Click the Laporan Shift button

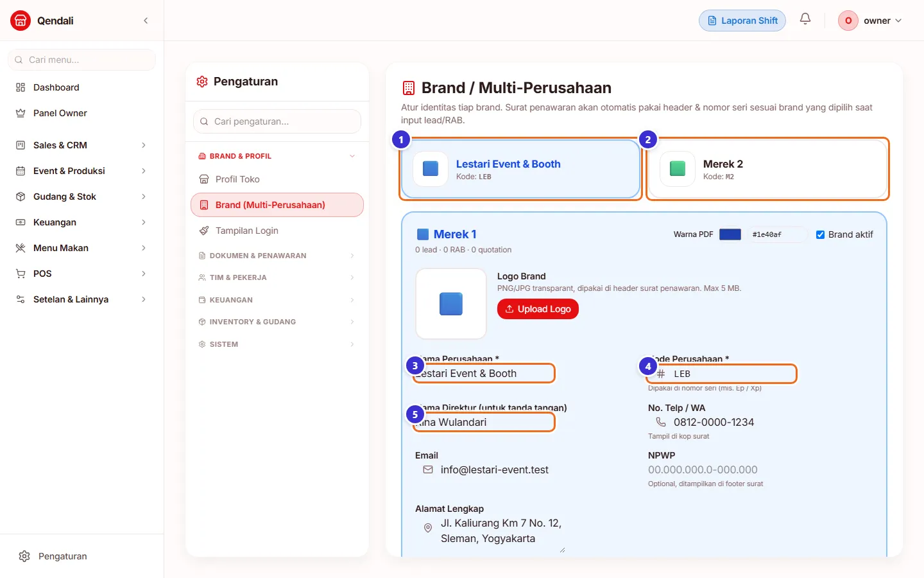742,21
